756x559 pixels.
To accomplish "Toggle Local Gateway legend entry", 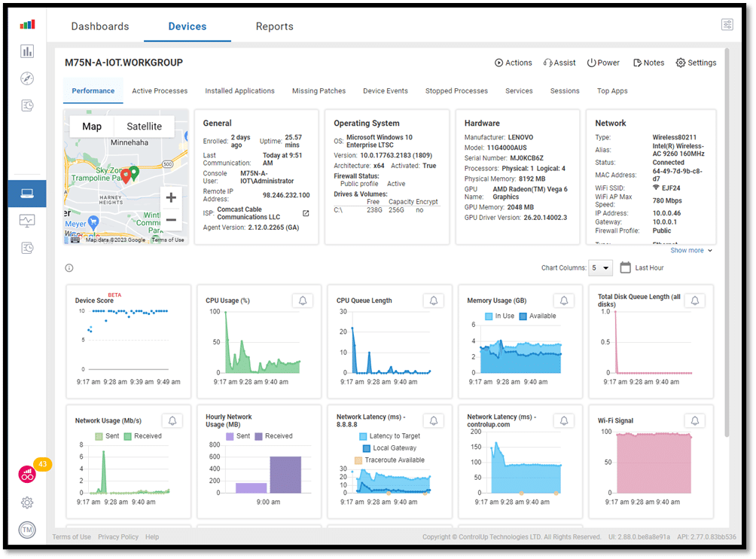I will (389, 448).
